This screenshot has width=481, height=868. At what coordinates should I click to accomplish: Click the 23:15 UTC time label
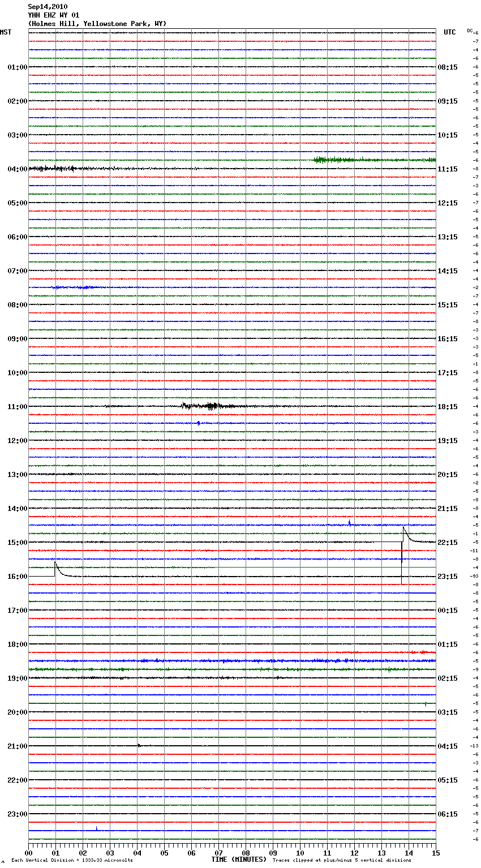point(448,577)
